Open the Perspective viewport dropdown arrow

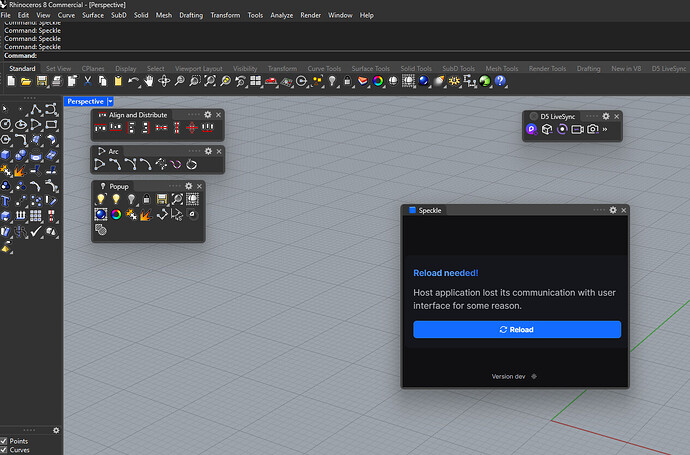[x=110, y=102]
